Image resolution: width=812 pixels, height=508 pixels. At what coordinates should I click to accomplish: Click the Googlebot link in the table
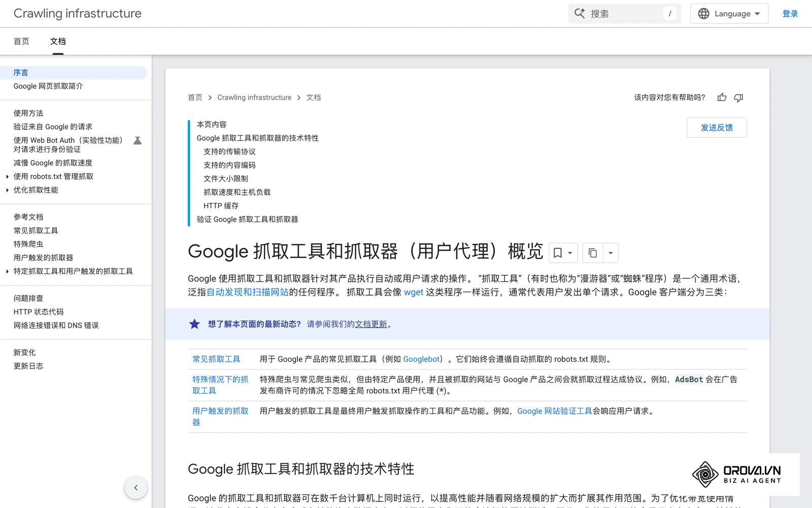point(421,359)
